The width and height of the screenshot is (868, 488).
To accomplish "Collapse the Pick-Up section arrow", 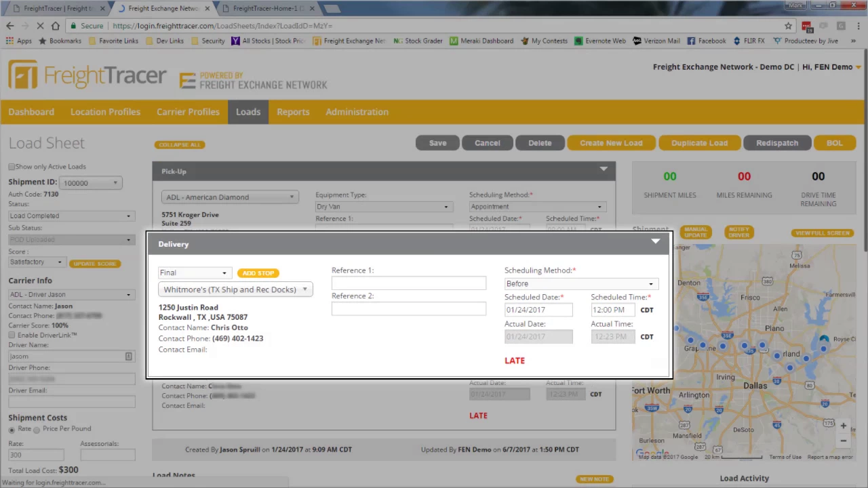I will coord(604,169).
